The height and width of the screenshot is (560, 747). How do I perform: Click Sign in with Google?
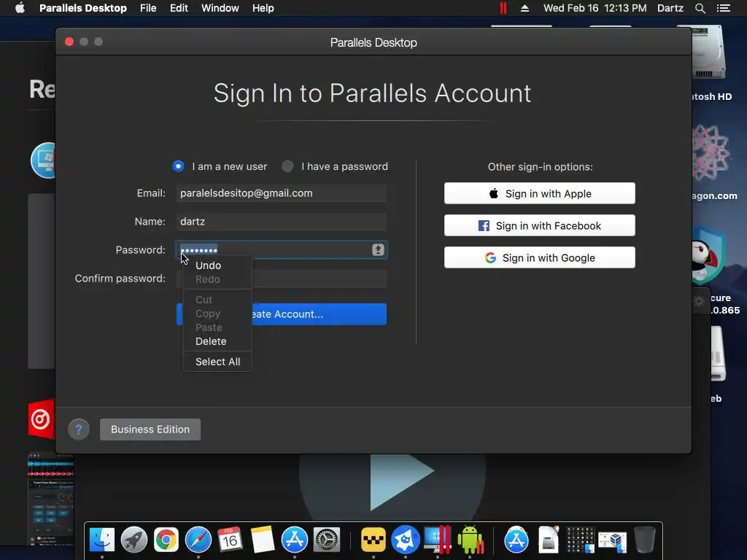[x=539, y=257]
